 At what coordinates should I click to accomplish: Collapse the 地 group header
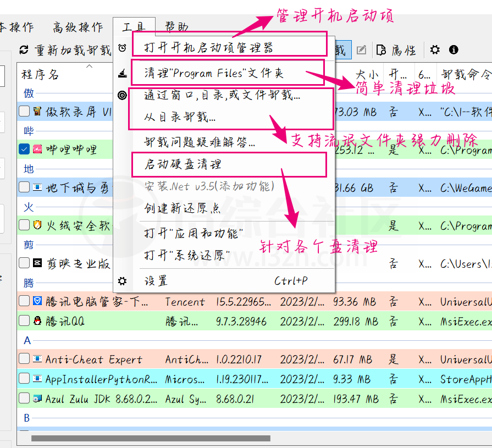tap(29, 169)
